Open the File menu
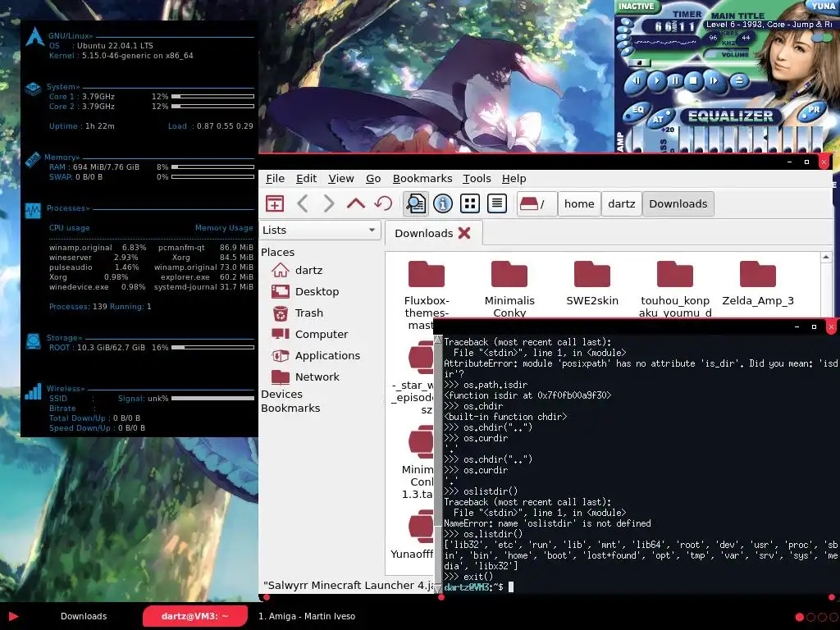 pyautogui.click(x=276, y=178)
